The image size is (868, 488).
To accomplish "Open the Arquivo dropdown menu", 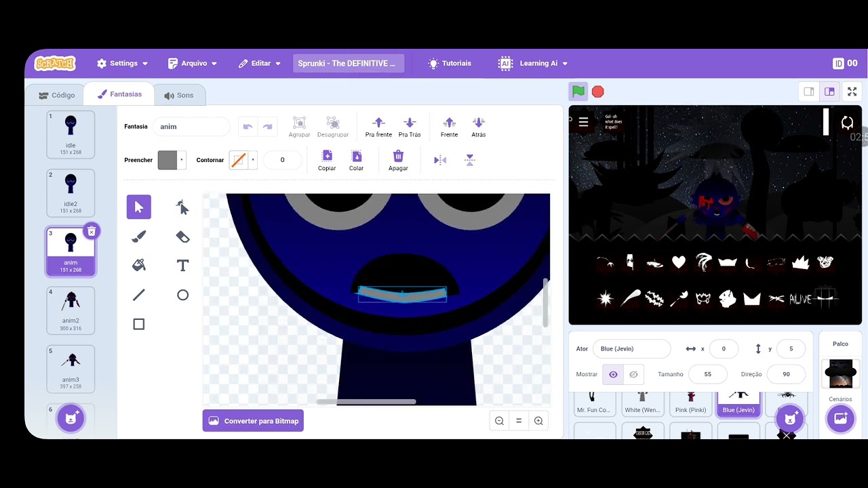I will click(x=193, y=63).
